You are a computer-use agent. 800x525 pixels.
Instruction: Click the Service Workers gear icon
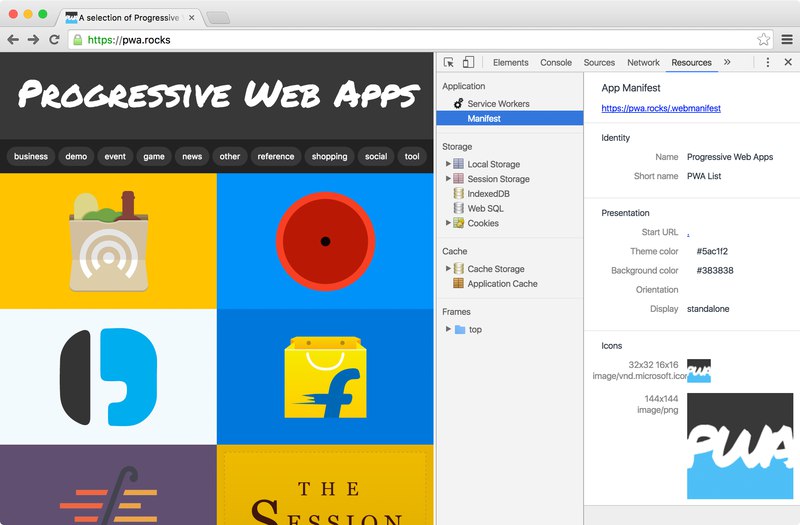(x=459, y=103)
